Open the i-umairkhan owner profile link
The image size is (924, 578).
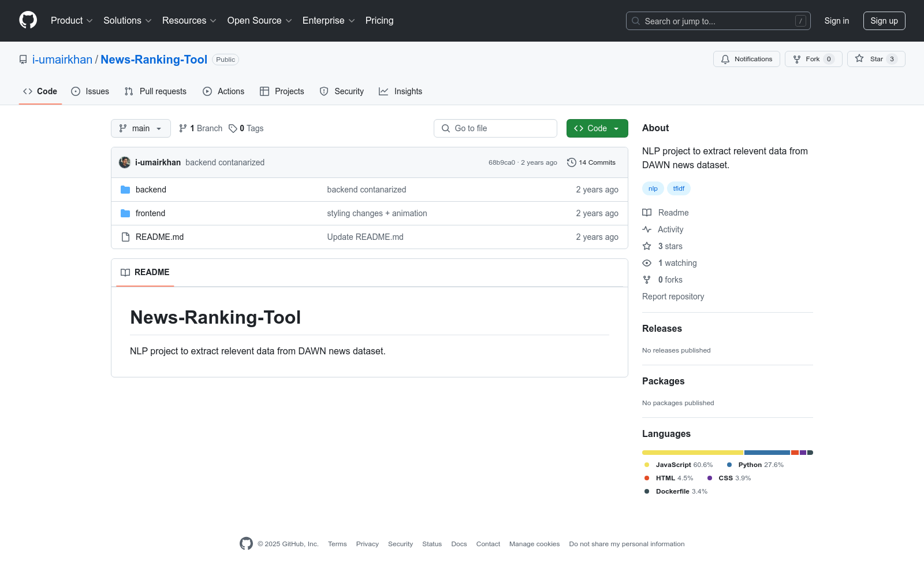pyautogui.click(x=62, y=60)
